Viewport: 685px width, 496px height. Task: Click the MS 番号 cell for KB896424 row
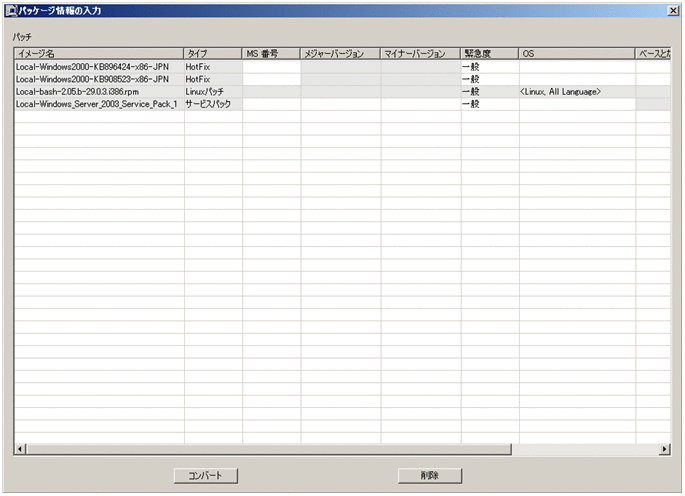[x=271, y=66]
